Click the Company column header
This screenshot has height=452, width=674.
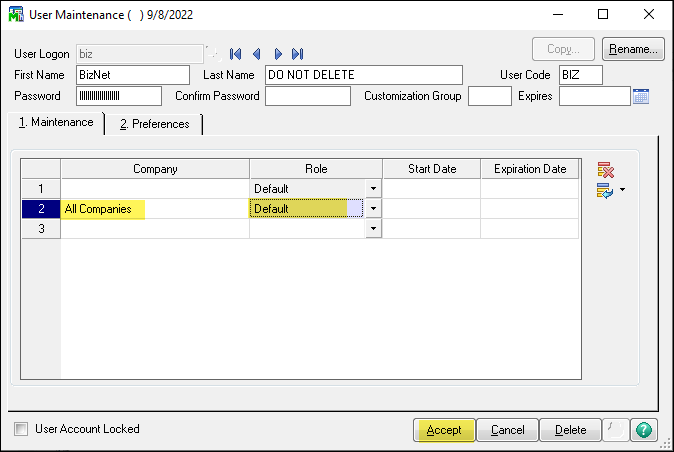[x=155, y=169]
